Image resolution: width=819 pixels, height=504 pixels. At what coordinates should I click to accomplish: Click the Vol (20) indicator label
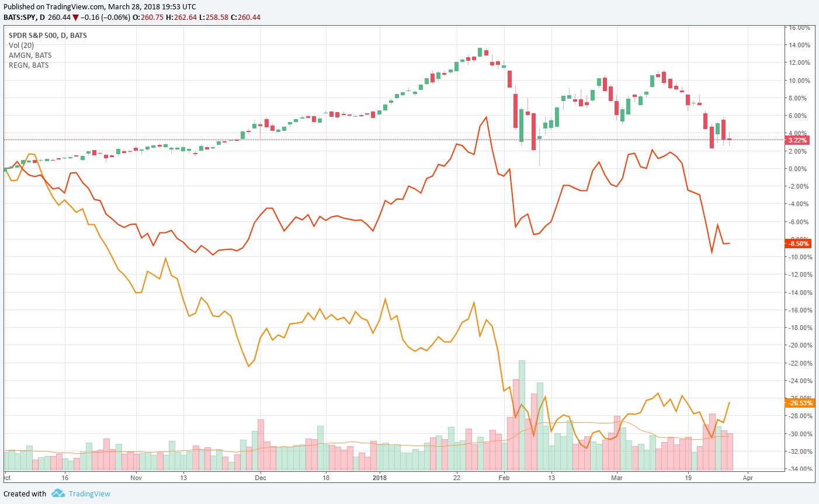coord(22,46)
